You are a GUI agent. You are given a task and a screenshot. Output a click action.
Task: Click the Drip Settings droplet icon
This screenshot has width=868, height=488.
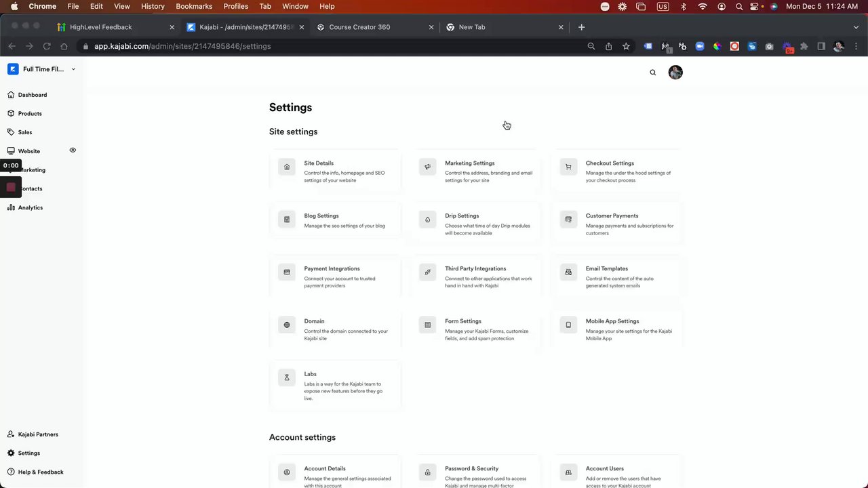[427, 220]
